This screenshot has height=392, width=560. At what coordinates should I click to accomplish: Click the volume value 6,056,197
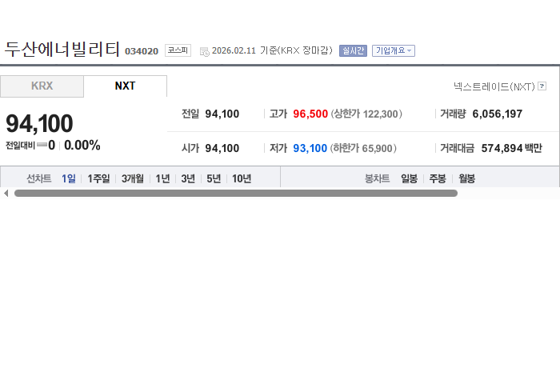(x=497, y=114)
